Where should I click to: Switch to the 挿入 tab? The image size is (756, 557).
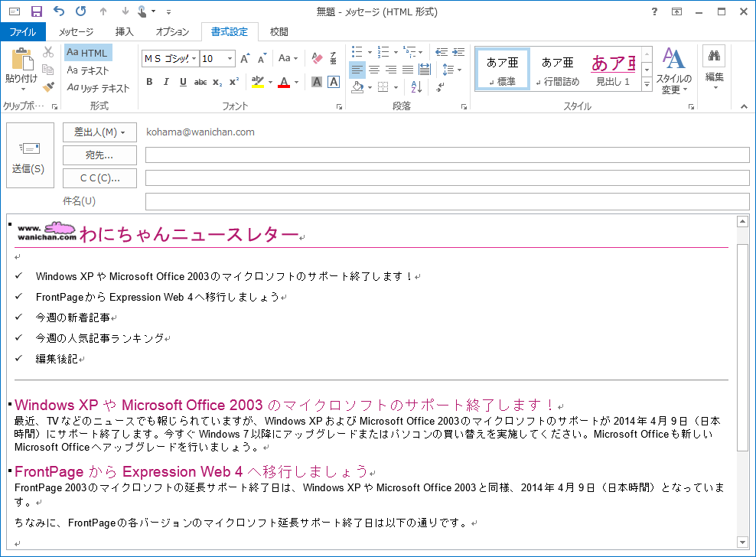click(125, 32)
